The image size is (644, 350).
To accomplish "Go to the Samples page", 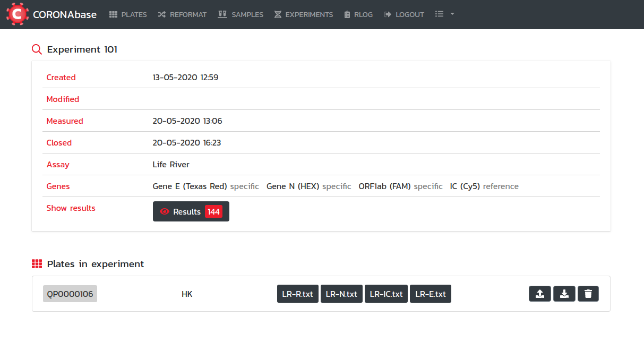I will pos(241,14).
